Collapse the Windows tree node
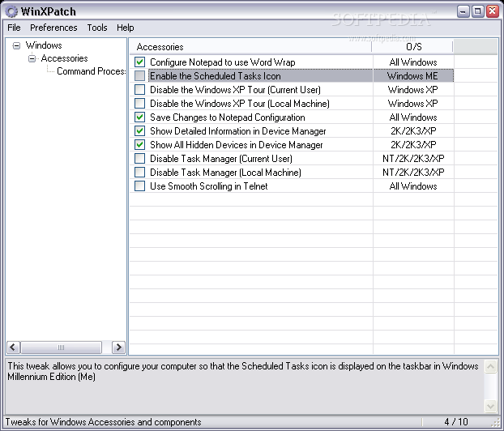 click(x=16, y=45)
